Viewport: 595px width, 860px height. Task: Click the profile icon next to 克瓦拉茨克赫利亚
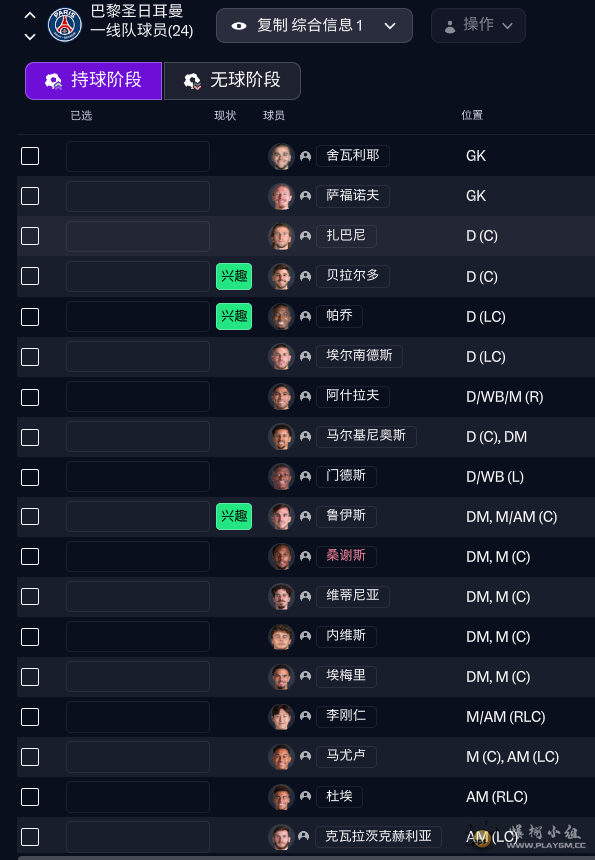(304, 836)
